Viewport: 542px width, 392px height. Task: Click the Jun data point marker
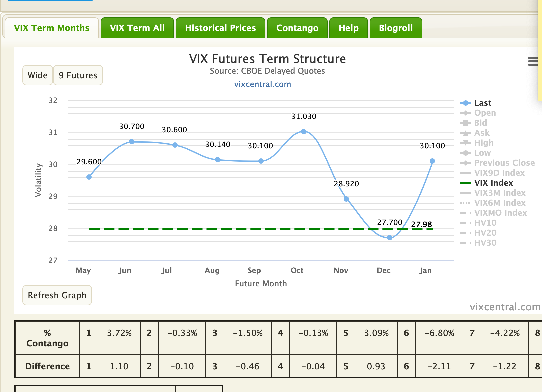tap(132, 142)
